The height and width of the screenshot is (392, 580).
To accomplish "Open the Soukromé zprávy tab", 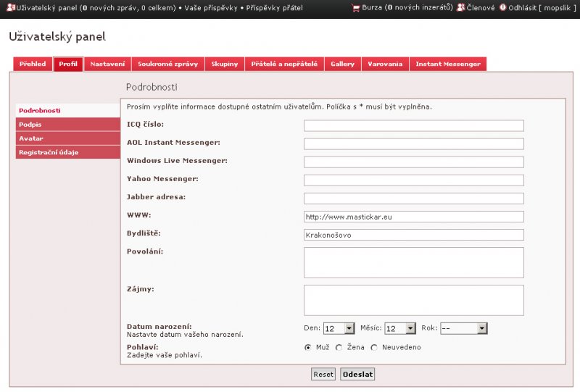I will tap(167, 64).
